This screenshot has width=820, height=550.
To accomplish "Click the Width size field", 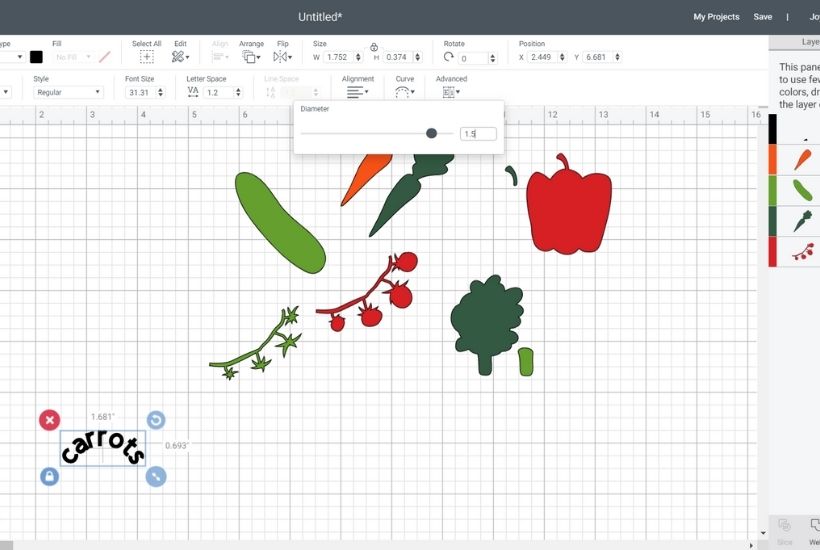I will 338,57.
